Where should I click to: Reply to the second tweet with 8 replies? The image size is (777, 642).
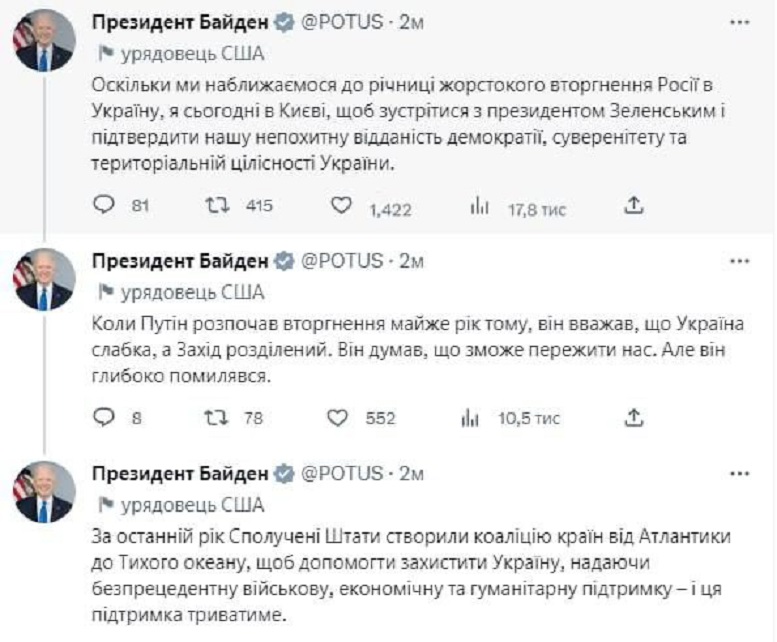[105, 417]
